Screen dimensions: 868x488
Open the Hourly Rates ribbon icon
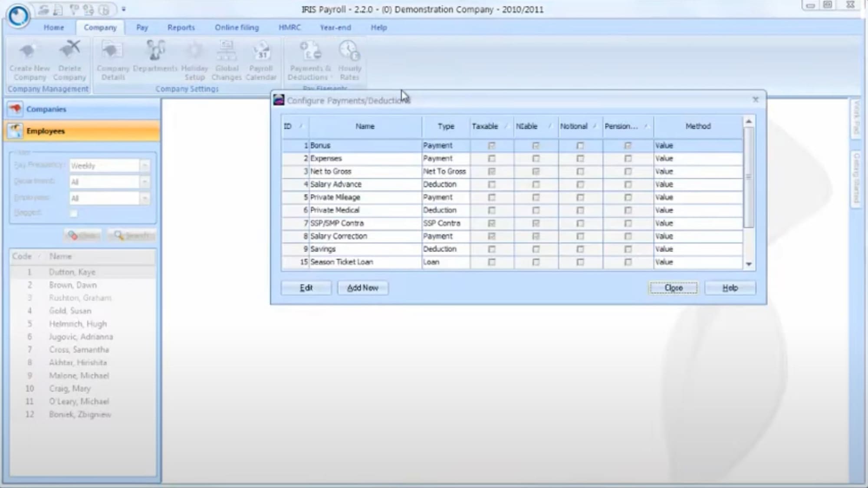[349, 50]
